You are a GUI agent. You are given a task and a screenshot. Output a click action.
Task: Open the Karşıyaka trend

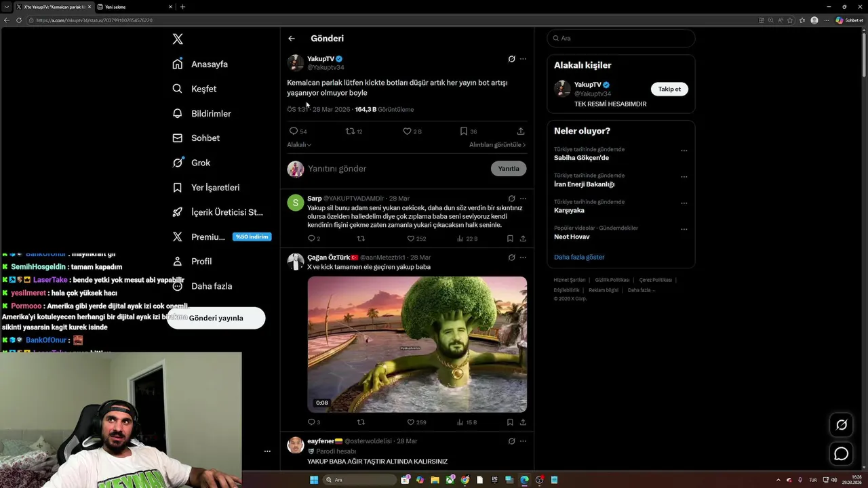click(x=569, y=211)
